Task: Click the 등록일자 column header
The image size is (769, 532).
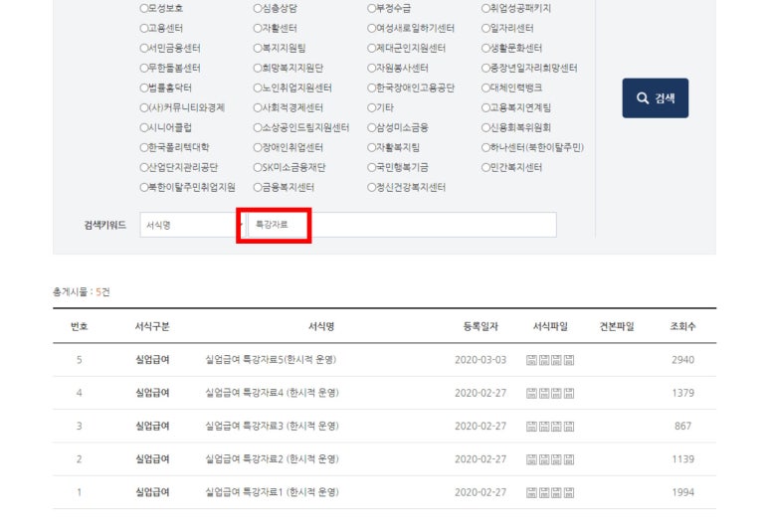Action: pos(481,326)
